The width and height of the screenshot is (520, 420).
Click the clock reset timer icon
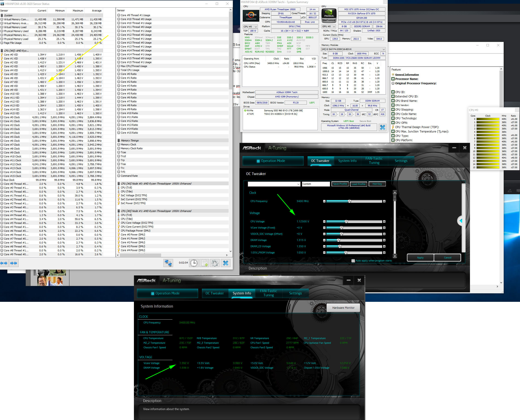[194, 263]
